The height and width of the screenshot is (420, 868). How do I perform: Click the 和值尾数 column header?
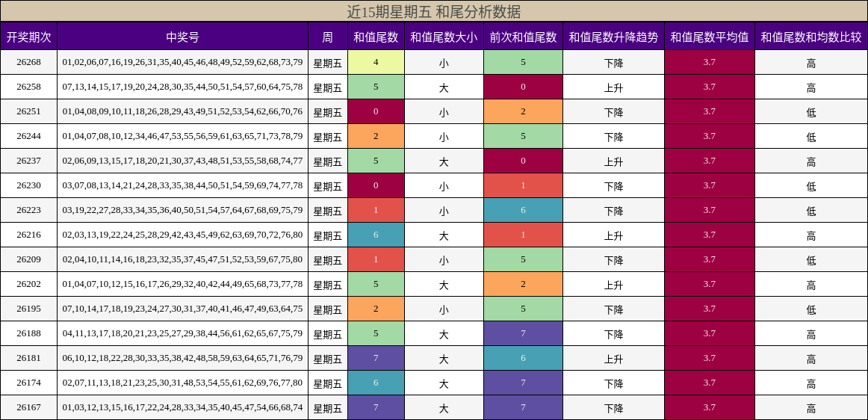(376, 37)
